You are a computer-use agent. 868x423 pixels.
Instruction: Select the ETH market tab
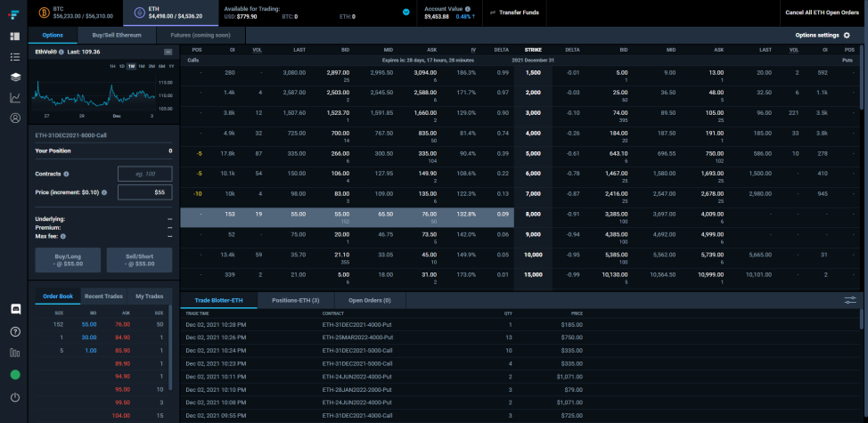pyautogui.click(x=171, y=12)
